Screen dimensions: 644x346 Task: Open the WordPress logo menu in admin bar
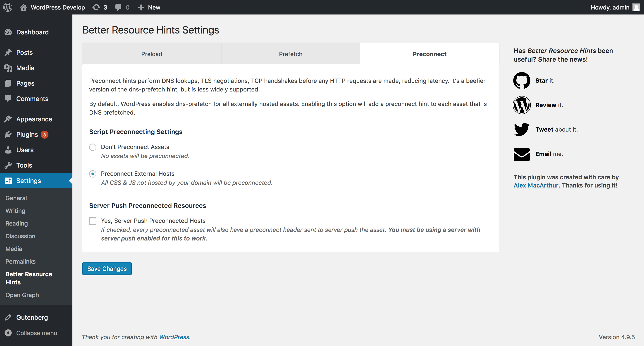pyautogui.click(x=8, y=7)
